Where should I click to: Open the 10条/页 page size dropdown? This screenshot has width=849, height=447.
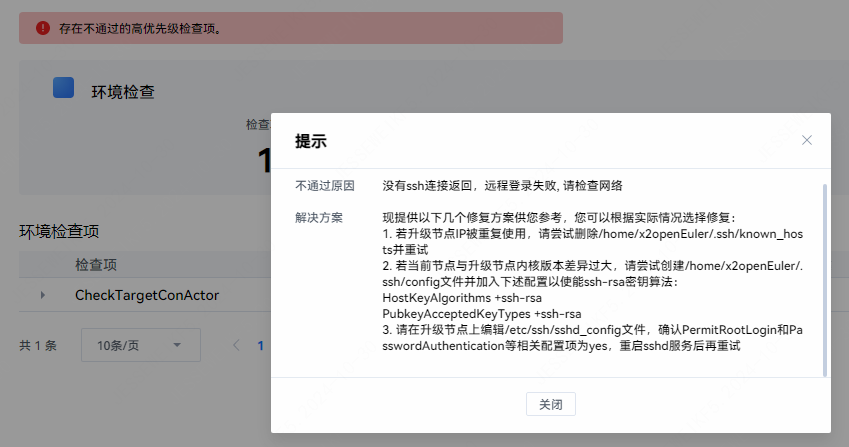tap(140, 345)
